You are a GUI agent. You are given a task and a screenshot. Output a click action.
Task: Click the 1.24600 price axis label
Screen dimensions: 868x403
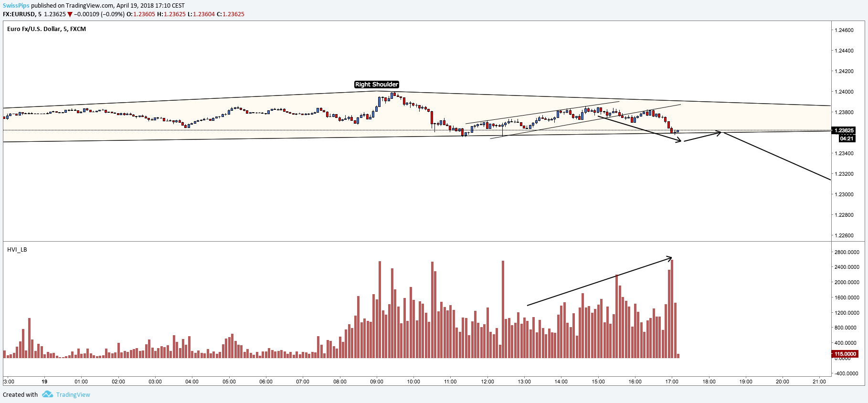click(844, 30)
